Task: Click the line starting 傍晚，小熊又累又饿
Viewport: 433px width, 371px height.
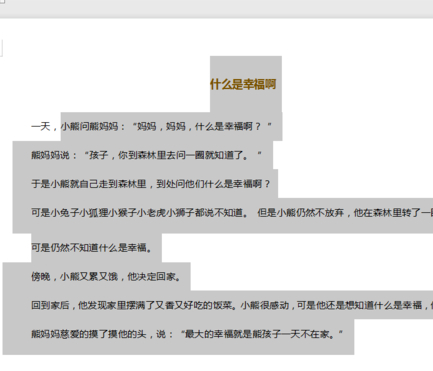Action: click(x=106, y=276)
